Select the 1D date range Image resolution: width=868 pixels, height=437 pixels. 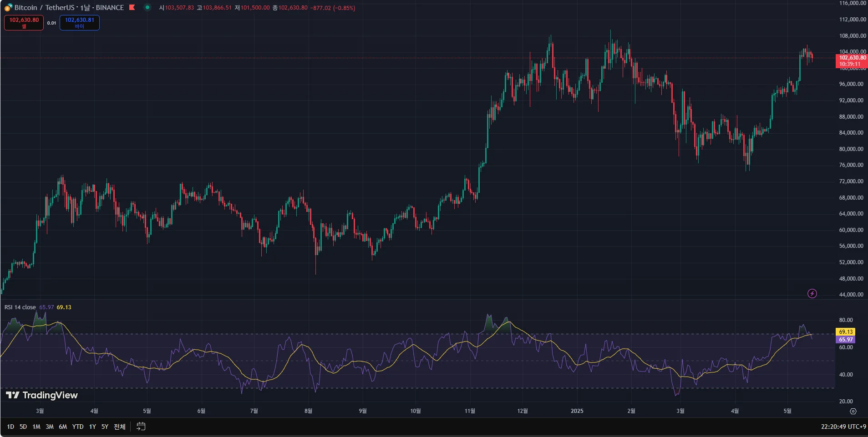coord(10,427)
